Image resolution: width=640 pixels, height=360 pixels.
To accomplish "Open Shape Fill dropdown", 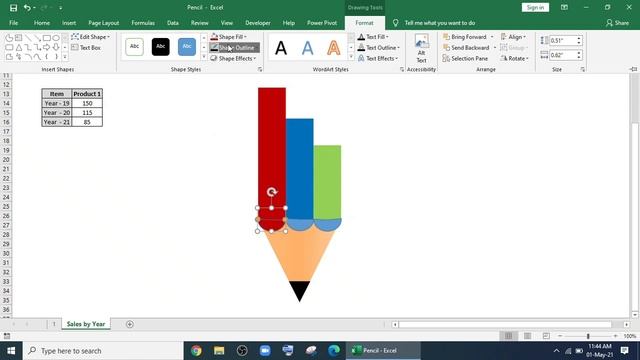I will 229,37.
